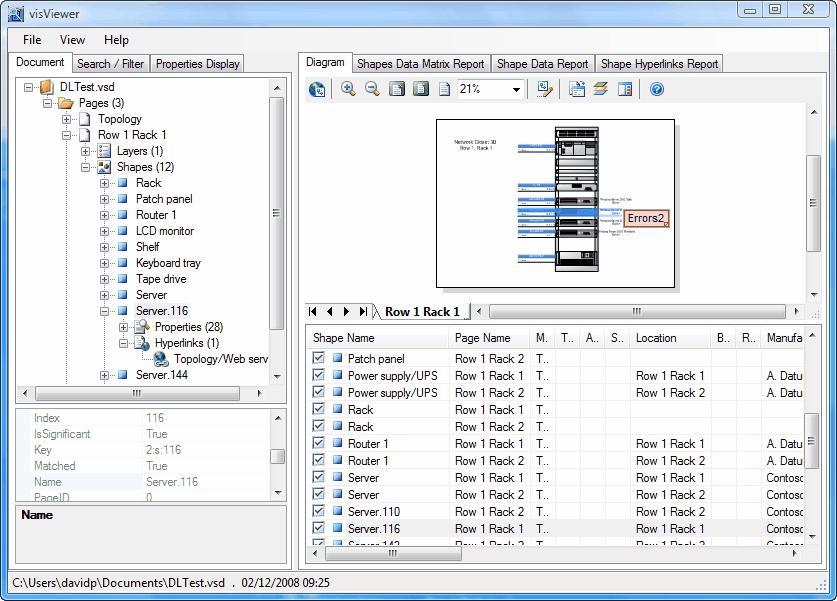Go to next page with navigator arrow

(x=346, y=311)
